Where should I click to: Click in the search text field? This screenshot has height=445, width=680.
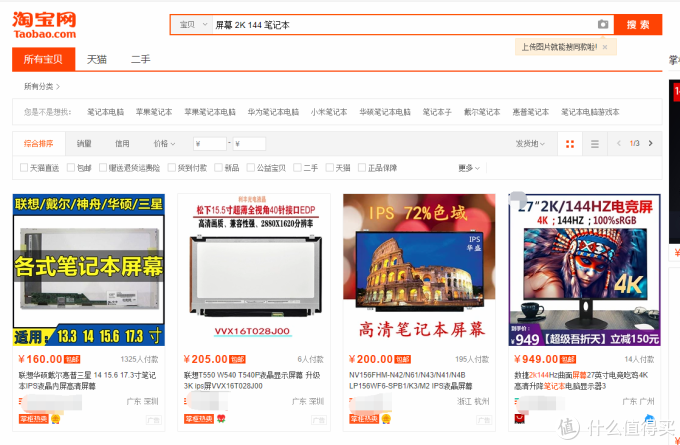coord(403,25)
